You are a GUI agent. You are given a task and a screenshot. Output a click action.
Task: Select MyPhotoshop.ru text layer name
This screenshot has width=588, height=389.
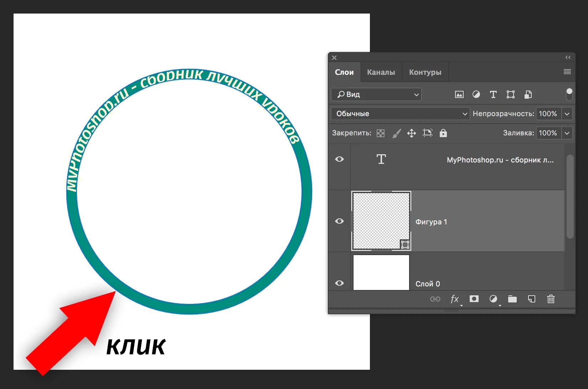coord(500,160)
